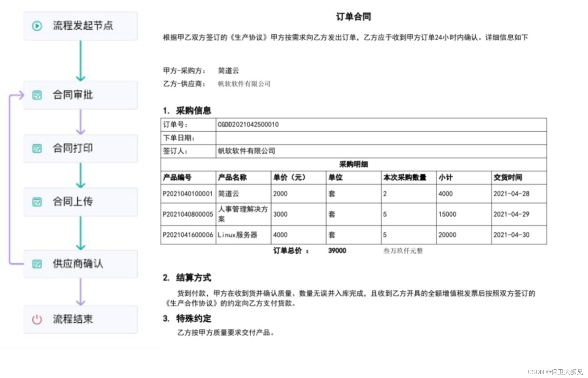Click the 订单号 label cell

(188, 125)
